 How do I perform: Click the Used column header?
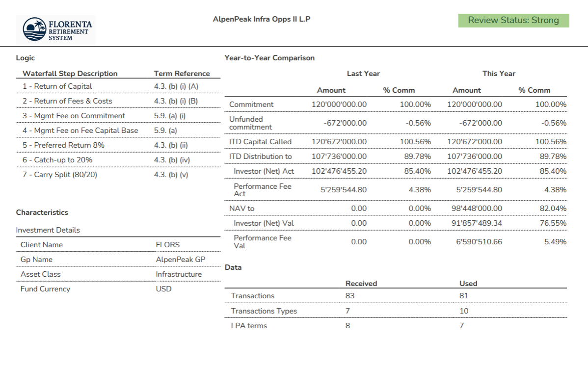468,284
